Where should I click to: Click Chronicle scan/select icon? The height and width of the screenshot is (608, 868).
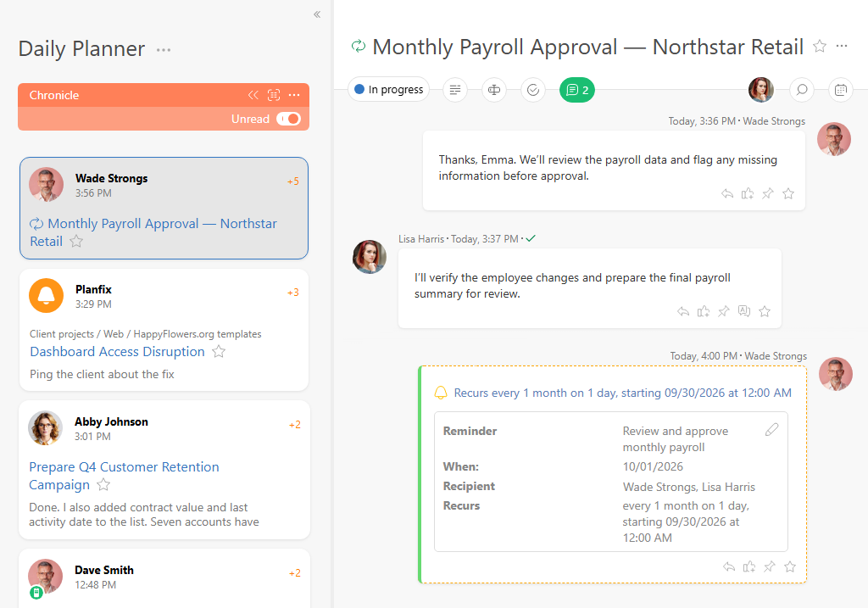click(274, 95)
